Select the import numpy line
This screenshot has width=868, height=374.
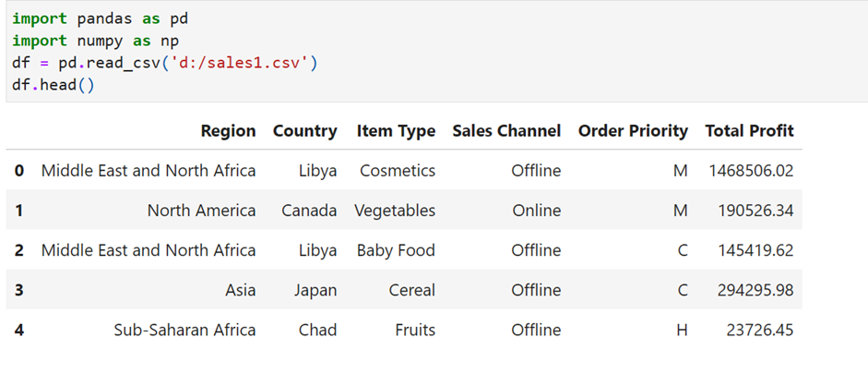pos(96,41)
